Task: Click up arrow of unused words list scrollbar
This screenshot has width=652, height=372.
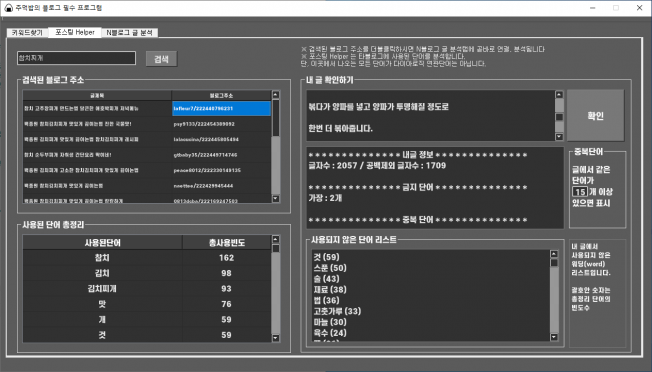Action: pyautogui.click(x=554, y=254)
